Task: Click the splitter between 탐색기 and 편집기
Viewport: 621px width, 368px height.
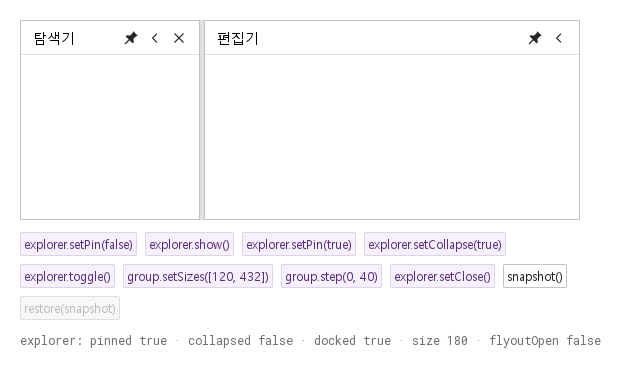Action: tap(202, 120)
